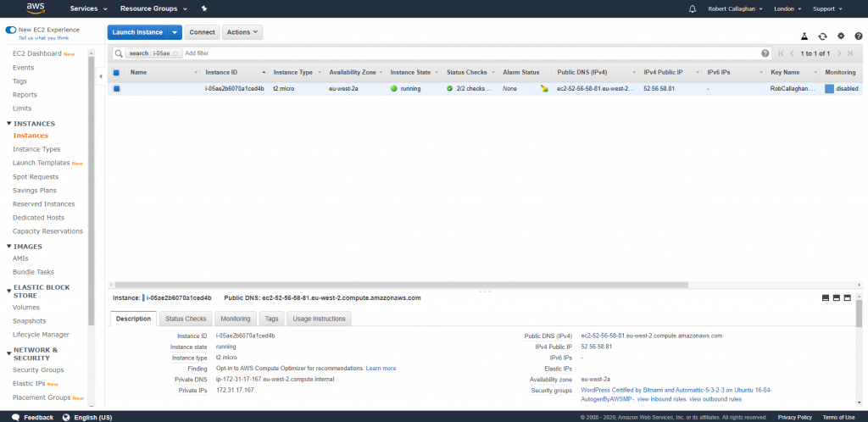Viewport: 868px width, 422px height.
Task: Set details pane to half layout
Action: 837,297
